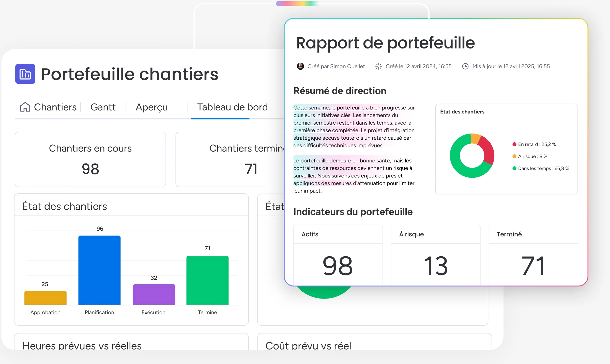Click the red En retard donut segment

487,150
